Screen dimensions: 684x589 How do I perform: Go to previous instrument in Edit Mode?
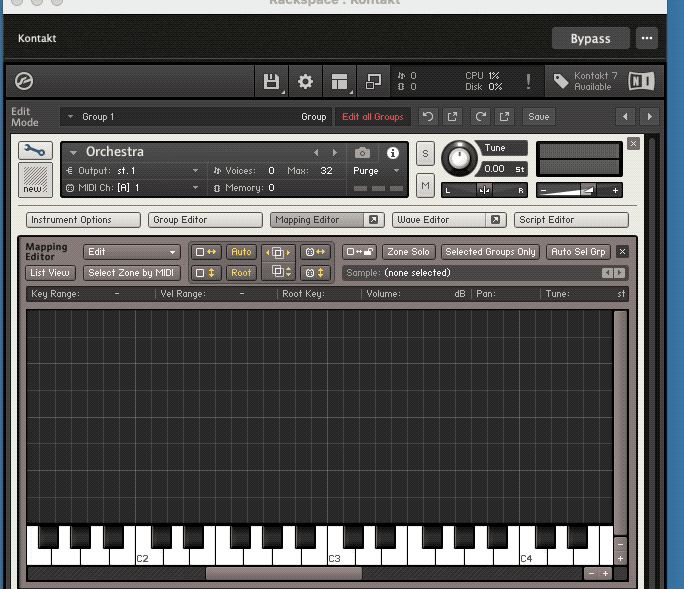pos(625,116)
